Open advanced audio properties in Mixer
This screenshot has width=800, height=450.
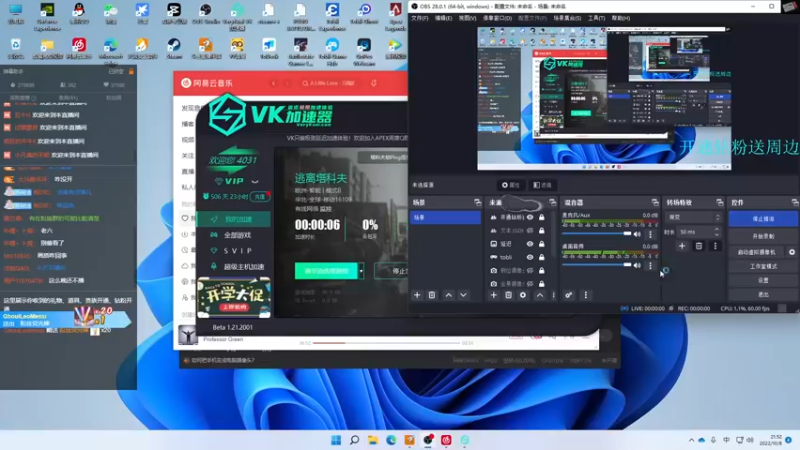click(568, 295)
